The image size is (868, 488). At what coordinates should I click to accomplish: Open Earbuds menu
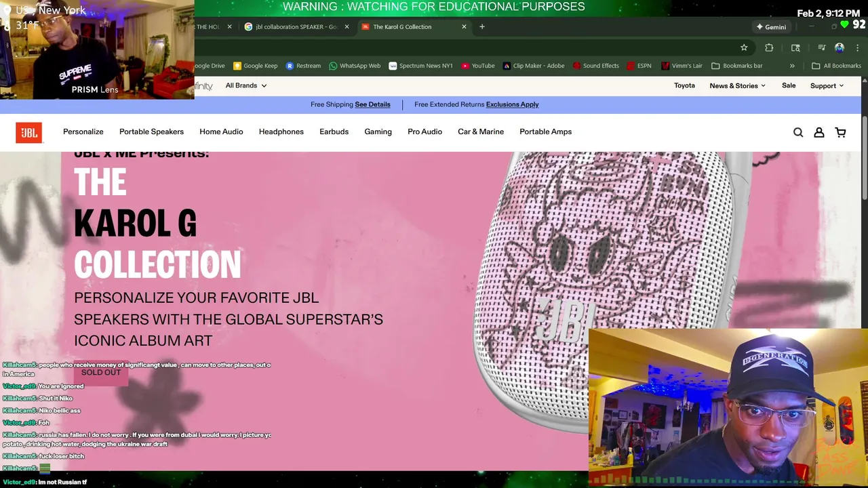[334, 131]
